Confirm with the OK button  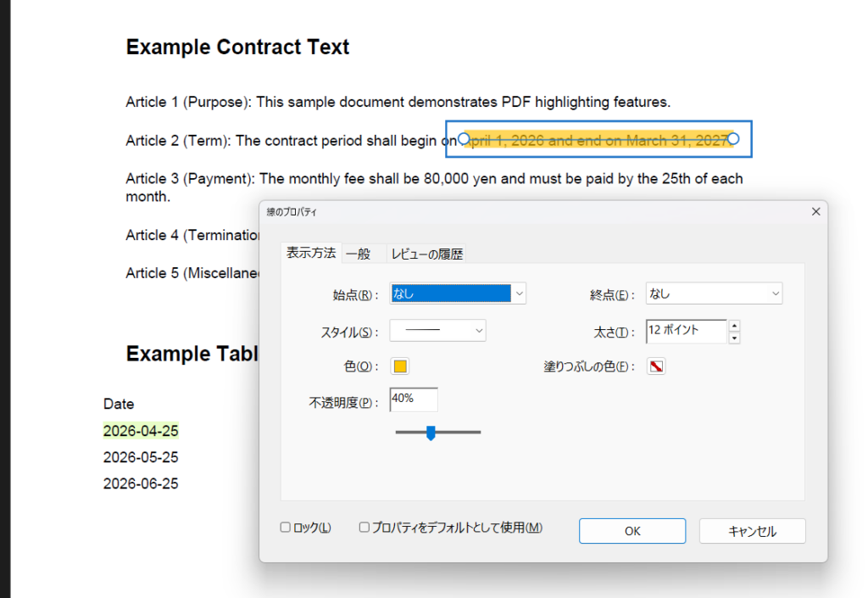(x=632, y=531)
